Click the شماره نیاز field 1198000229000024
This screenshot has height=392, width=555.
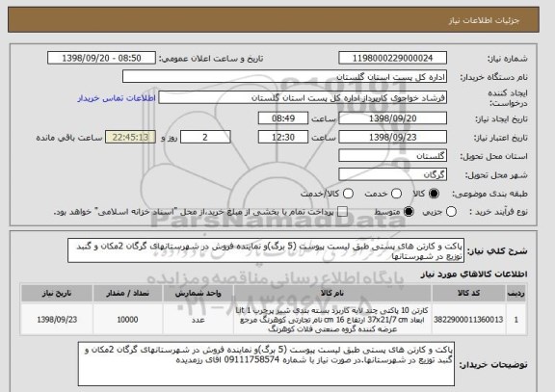tap(392, 58)
